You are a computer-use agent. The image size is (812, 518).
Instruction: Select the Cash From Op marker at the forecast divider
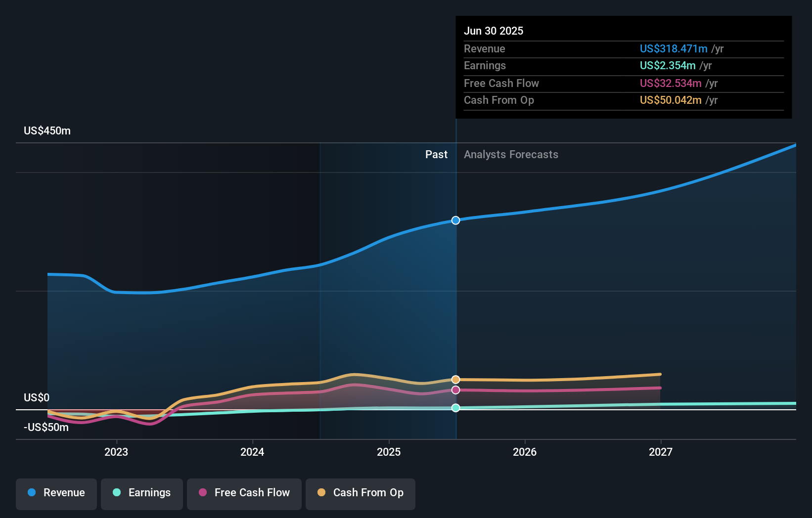pos(455,379)
